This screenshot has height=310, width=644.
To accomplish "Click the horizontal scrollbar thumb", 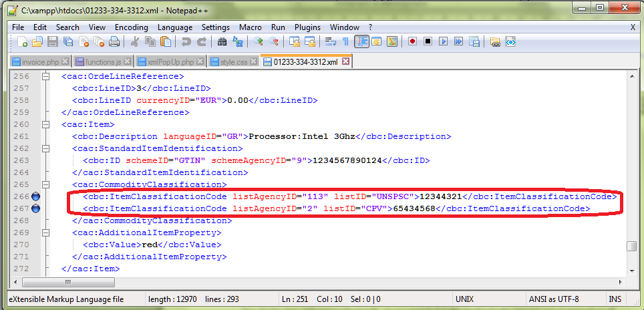I will click(69, 283).
